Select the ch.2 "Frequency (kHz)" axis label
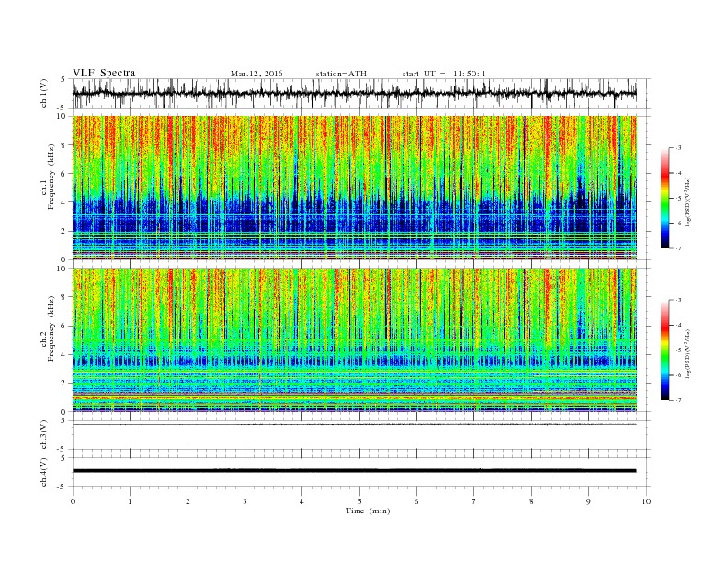 [x=51, y=327]
